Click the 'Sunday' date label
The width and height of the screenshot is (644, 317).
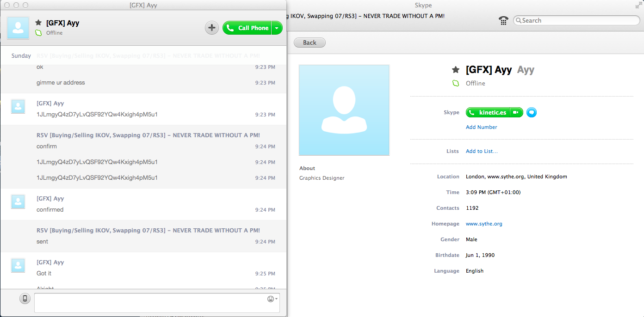(21, 56)
